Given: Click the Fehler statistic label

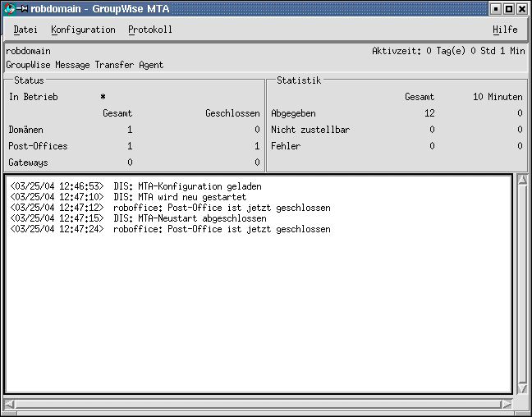Looking at the screenshot, I should 286,146.
